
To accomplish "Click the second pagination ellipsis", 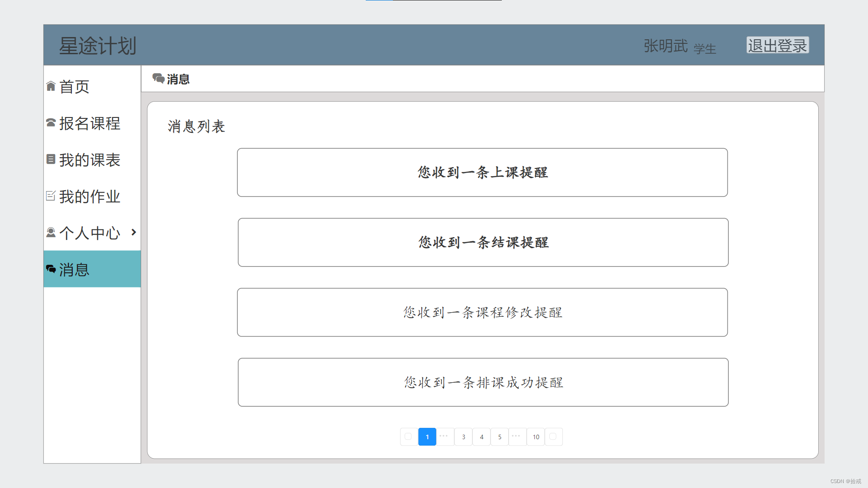I will click(517, 436).
